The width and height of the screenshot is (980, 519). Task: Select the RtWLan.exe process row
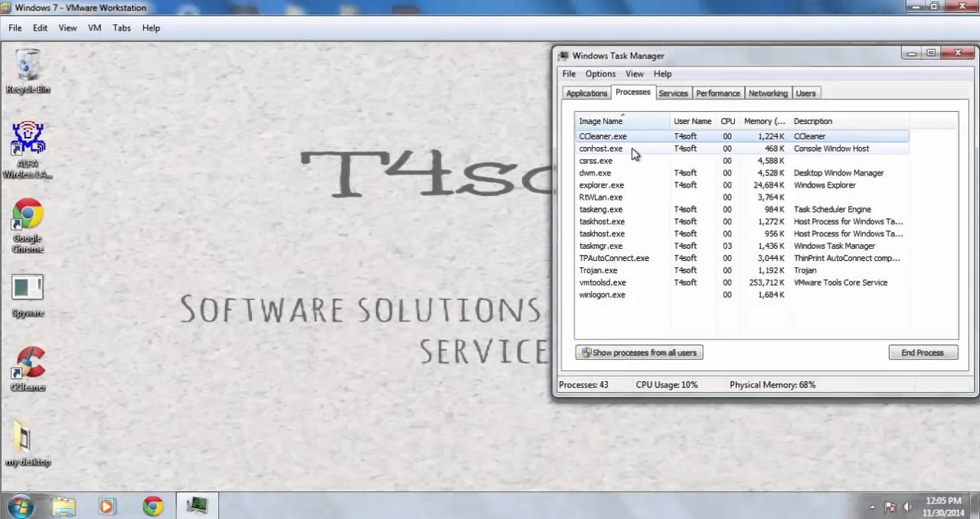point(742,197)
